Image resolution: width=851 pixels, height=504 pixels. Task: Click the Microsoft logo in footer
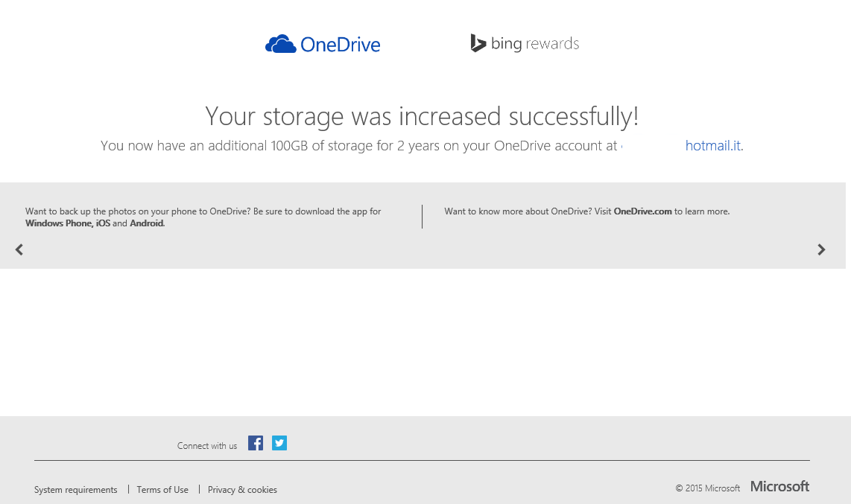(779, 486)
